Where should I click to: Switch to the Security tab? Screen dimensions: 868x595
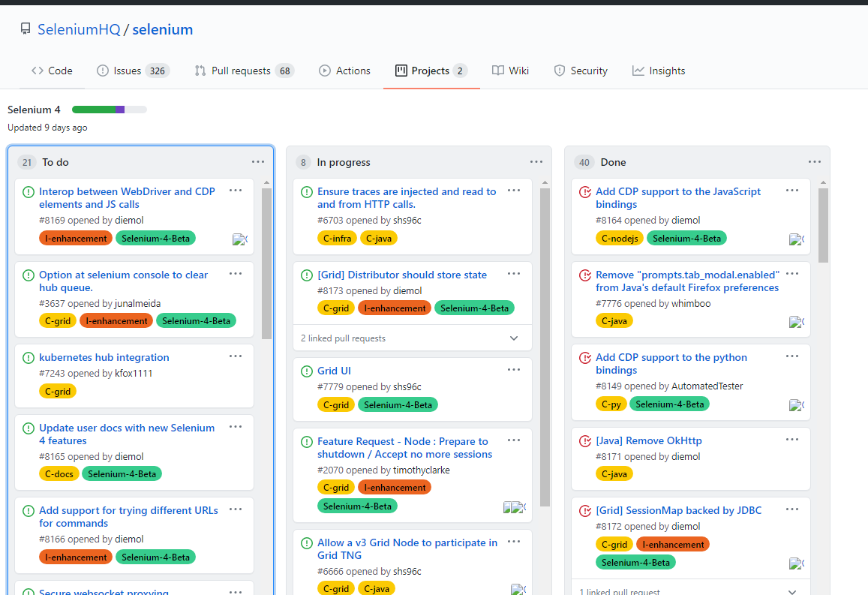point(581,71)
